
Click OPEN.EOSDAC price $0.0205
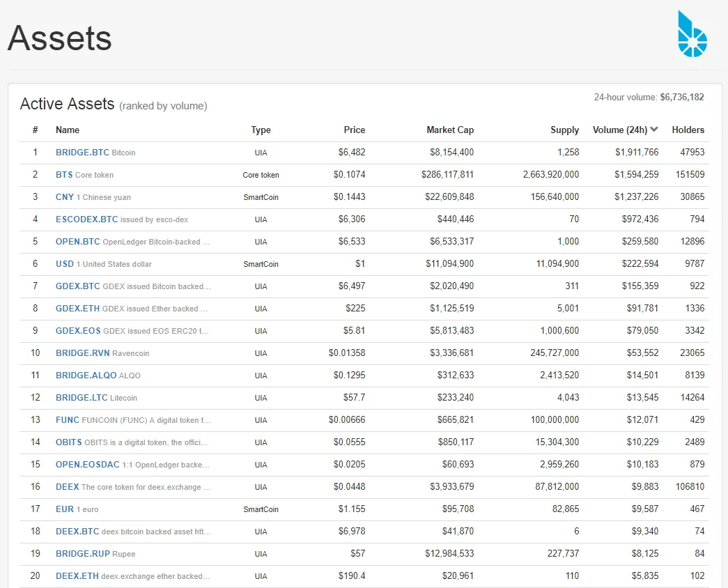[x=349, y=465]
